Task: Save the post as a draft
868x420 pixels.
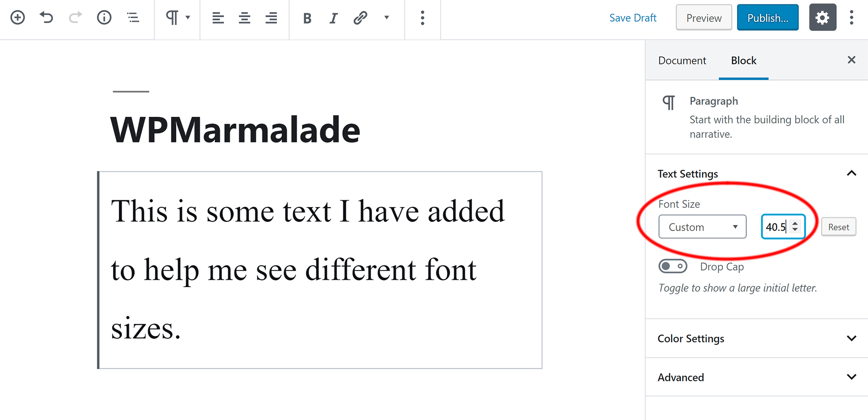Action: point(633,18)
